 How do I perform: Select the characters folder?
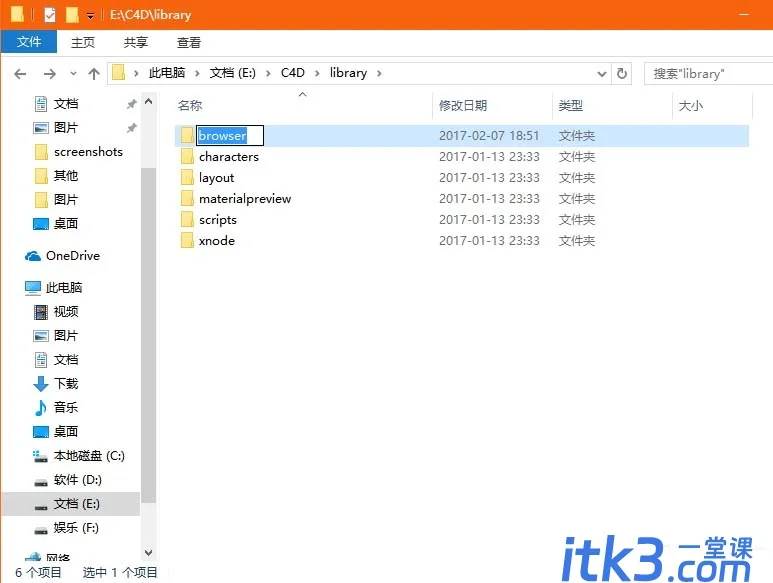pos(229,157)
